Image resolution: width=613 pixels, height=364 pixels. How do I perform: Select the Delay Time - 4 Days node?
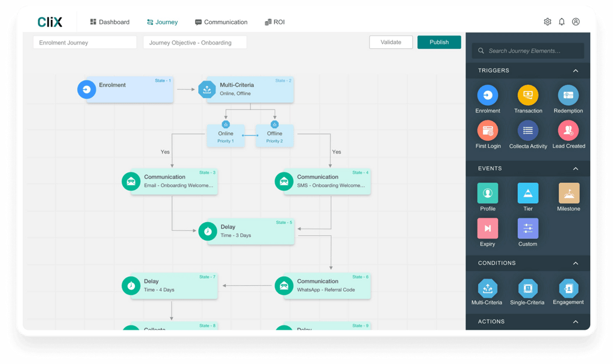point(174,286)
